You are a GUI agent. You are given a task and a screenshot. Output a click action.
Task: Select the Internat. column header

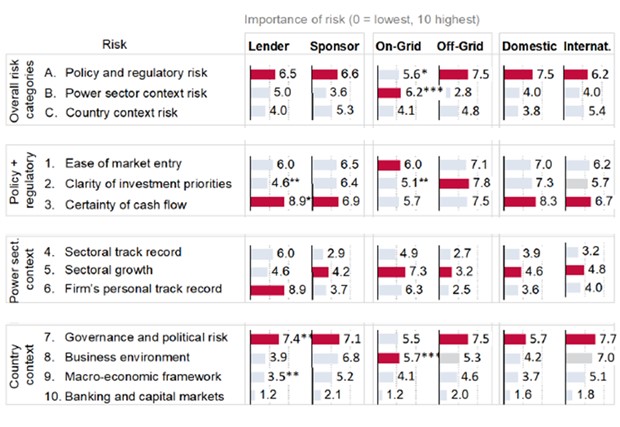click(587, 46)
